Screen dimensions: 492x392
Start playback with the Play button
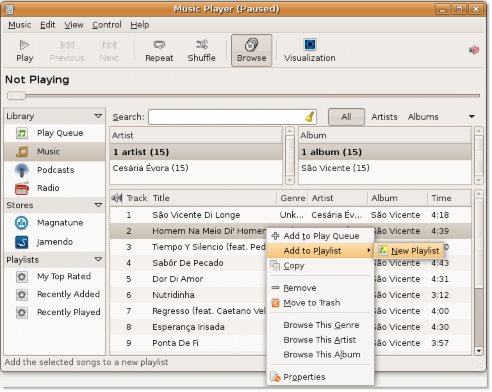click(x=25, y=51)
